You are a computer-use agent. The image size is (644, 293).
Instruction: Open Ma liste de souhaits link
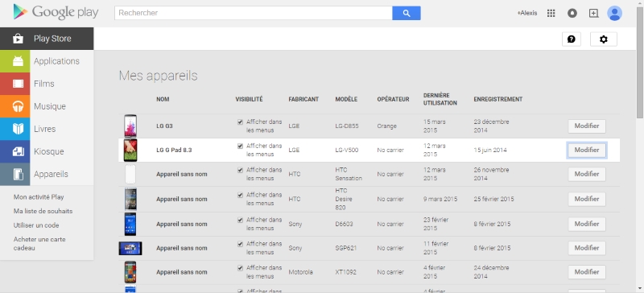pos(43,211)
